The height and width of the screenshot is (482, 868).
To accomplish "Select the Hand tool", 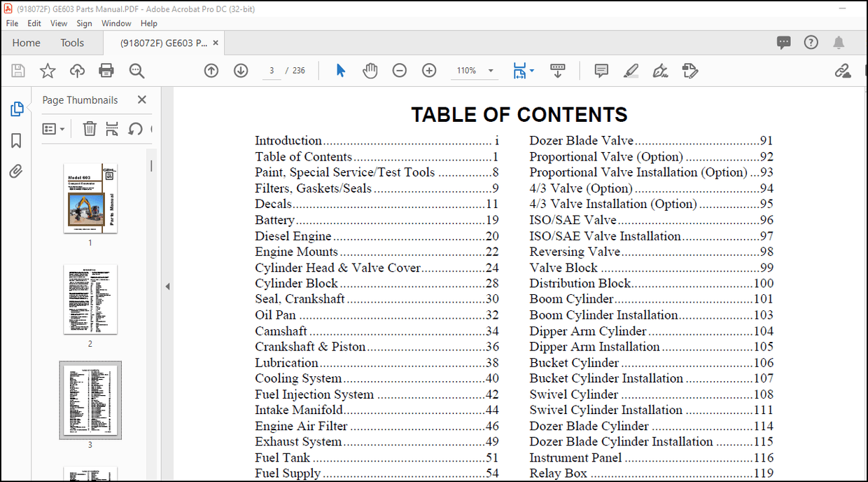I will [370, 70].
